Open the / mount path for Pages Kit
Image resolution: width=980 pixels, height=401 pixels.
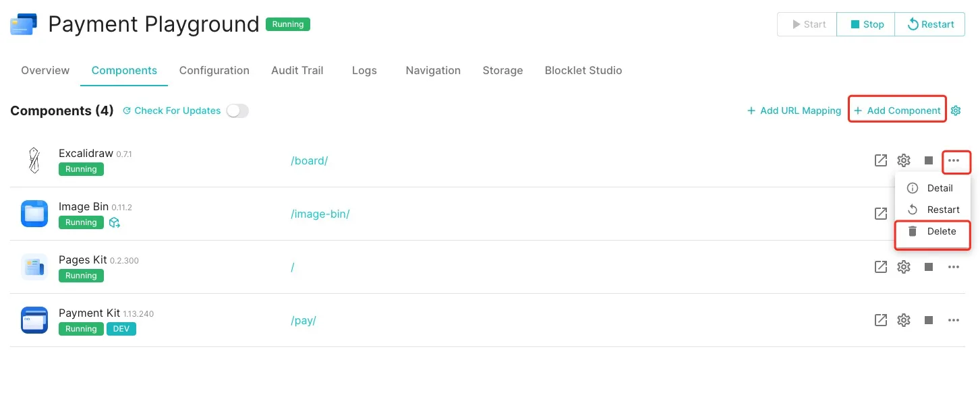tap(293, 267)
